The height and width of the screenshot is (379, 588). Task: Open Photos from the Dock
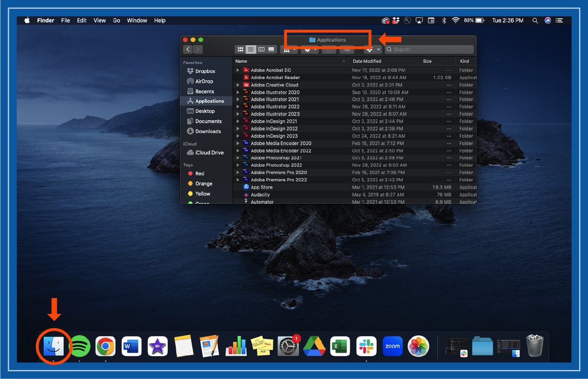[419, 346]
